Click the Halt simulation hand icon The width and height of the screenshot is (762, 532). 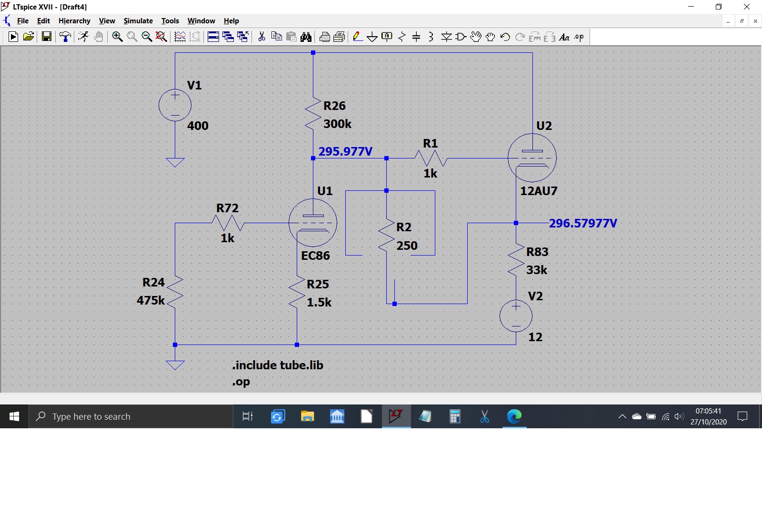(x=99, y=37)
